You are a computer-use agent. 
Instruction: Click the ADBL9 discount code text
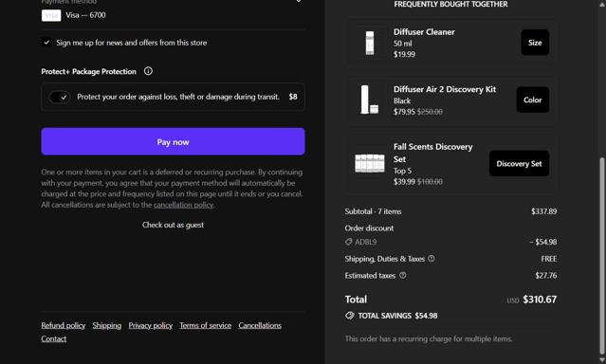point(366,242)
